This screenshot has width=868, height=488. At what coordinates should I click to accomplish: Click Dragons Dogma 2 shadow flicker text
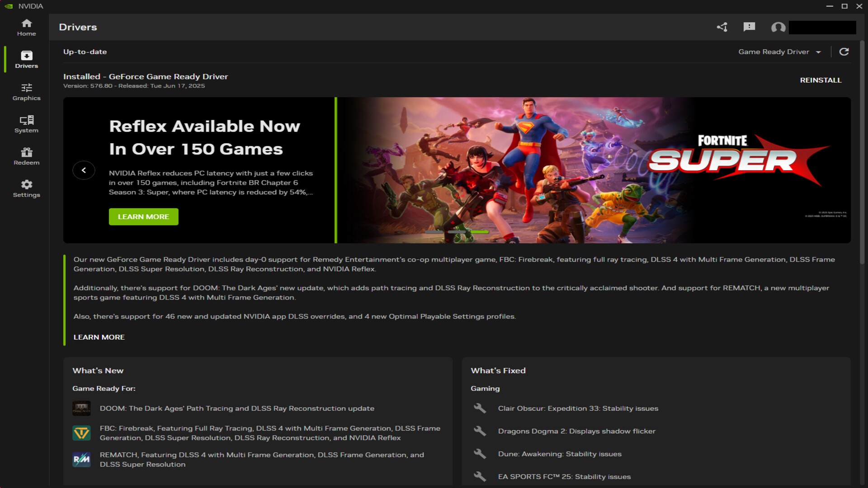[577, 431]
